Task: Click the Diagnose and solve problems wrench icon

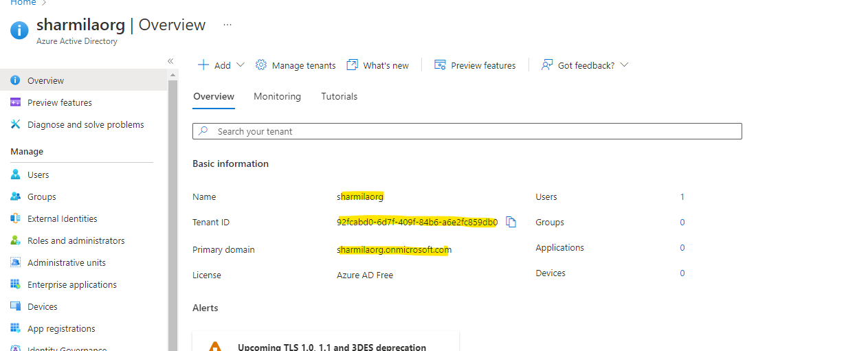Action: pyautogui.click(x=15, y=124)
